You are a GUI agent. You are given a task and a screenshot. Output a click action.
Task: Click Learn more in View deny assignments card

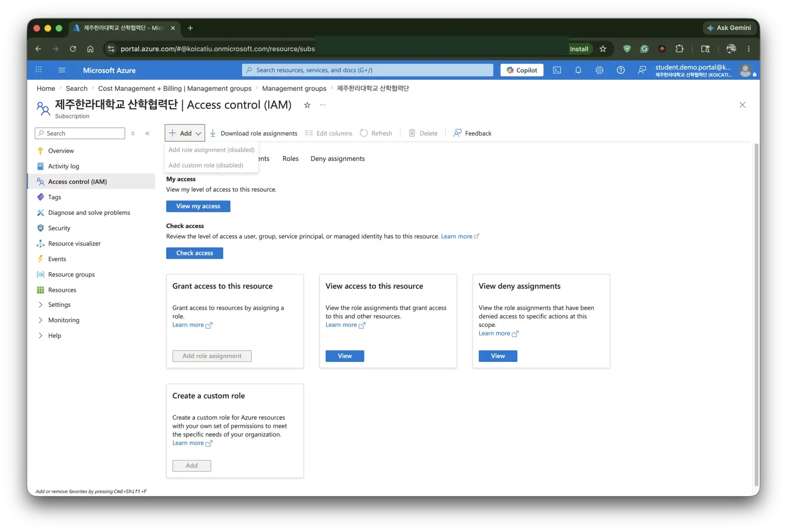point(498,333)
